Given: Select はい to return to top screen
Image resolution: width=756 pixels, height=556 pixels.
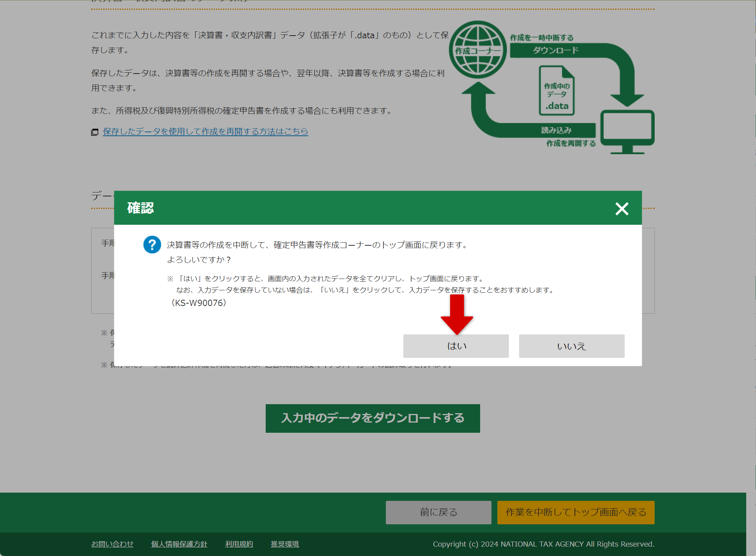Looking at the screenshot, I should pyautogui.click(x=456, y=346).
